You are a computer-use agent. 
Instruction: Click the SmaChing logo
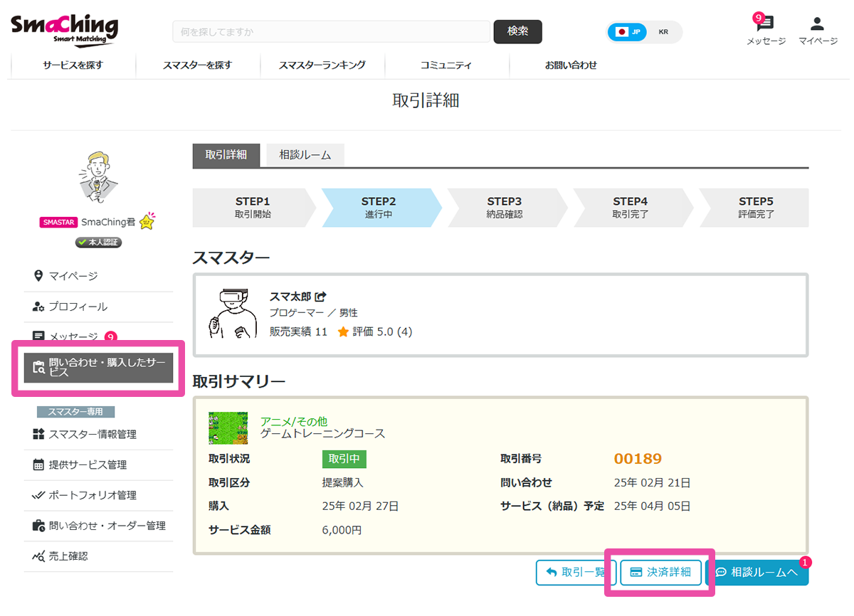tap(64, 30)
